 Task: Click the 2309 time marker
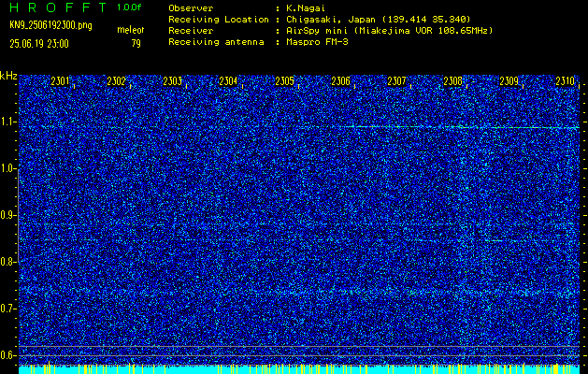coord(509,81)
